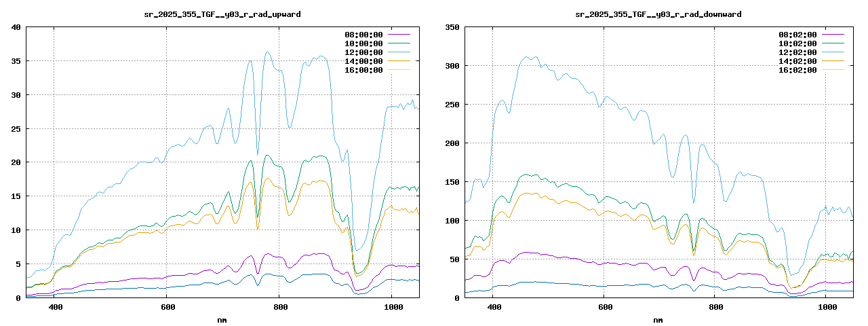This screenshot has width=868, height=326.
Task: Click the 12:02:00 legend label
Action: tap(797, 52)
